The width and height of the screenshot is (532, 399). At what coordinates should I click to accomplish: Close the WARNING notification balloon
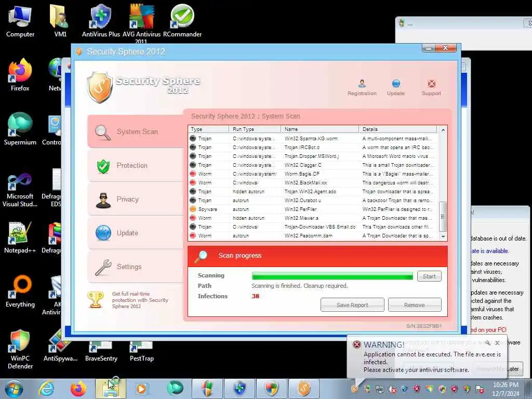[x=497, y=343]
